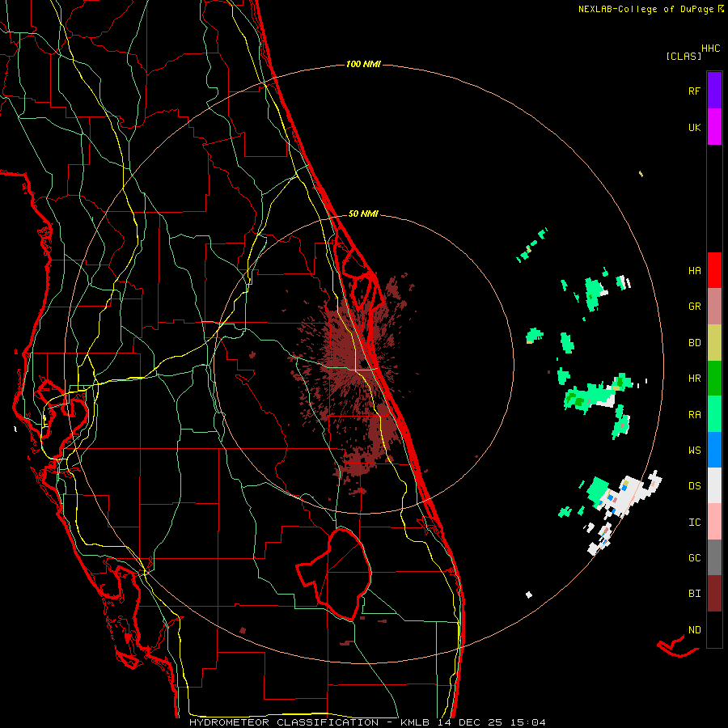Click the BI legend label
This screenshot has height=728, width=728.
click(694, 594)
